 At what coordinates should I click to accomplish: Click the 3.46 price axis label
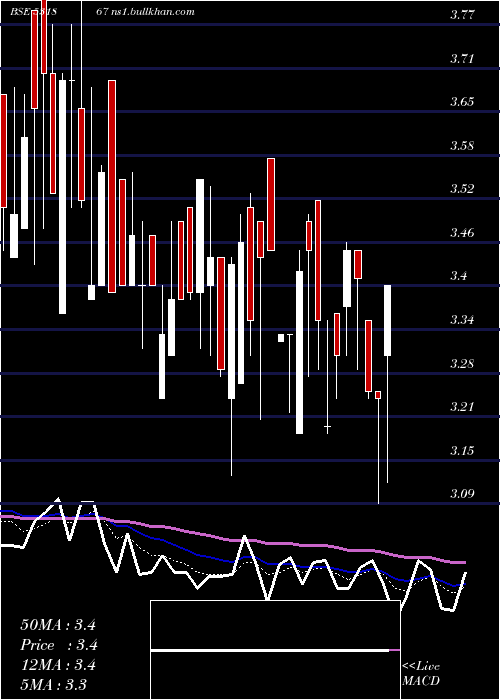462,233
